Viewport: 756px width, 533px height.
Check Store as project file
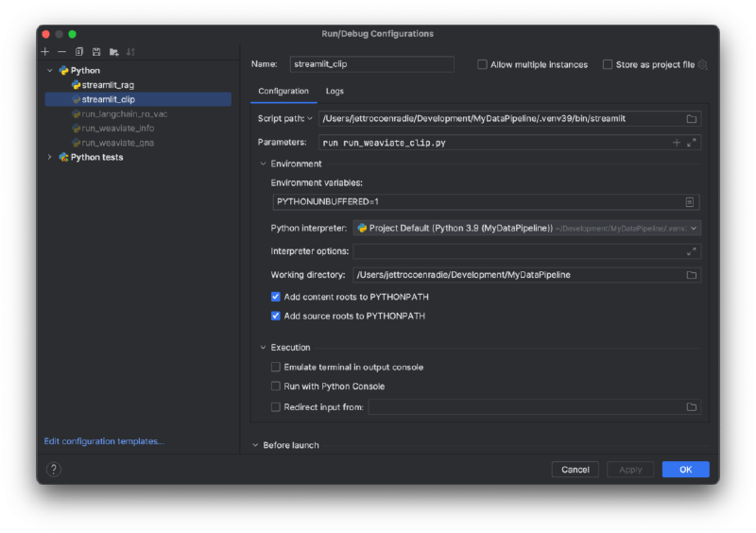[608, 64]
